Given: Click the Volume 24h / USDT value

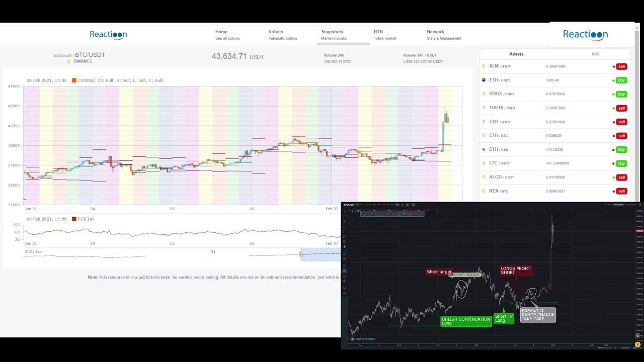Looking at the screenshot, I should click(423, 62).
